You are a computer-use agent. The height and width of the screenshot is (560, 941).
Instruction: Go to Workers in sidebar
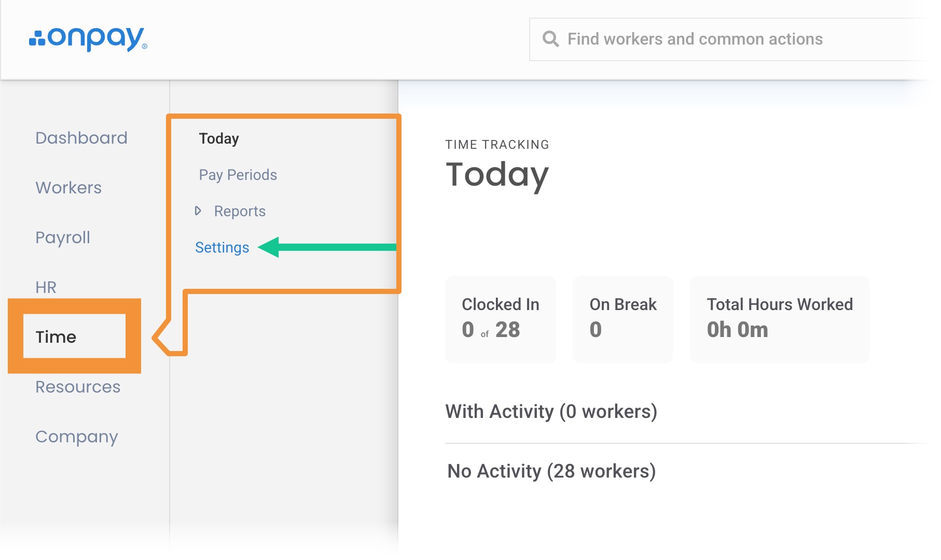coord(68,188)
